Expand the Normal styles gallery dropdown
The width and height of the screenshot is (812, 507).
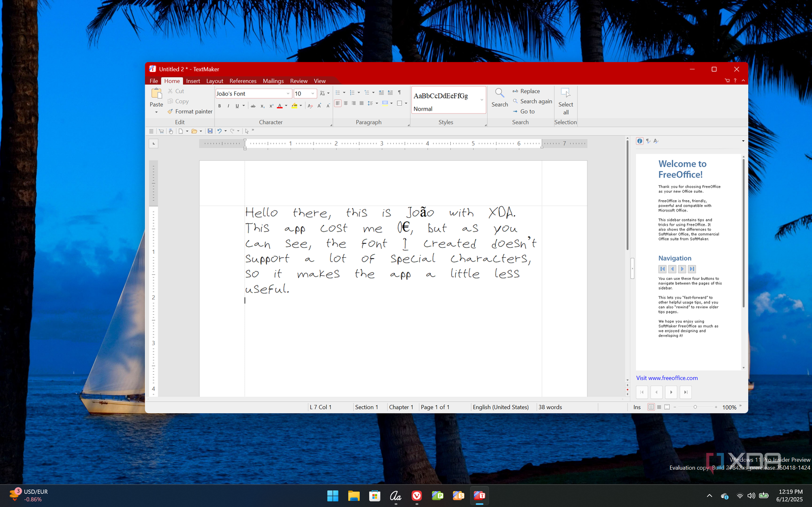(481, 100)
